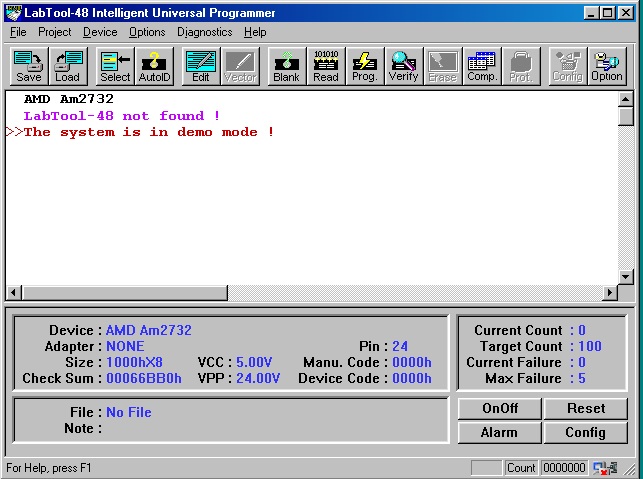Start programming with Prog. icon
The image size is (643, 479).
tap(365, 66)
